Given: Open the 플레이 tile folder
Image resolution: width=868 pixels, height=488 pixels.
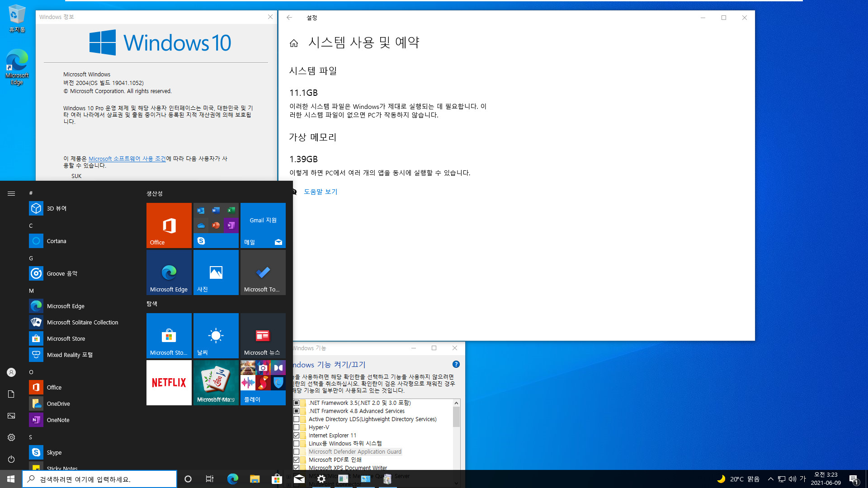Looking at the screenshot, I should click(x=263, y=383).
